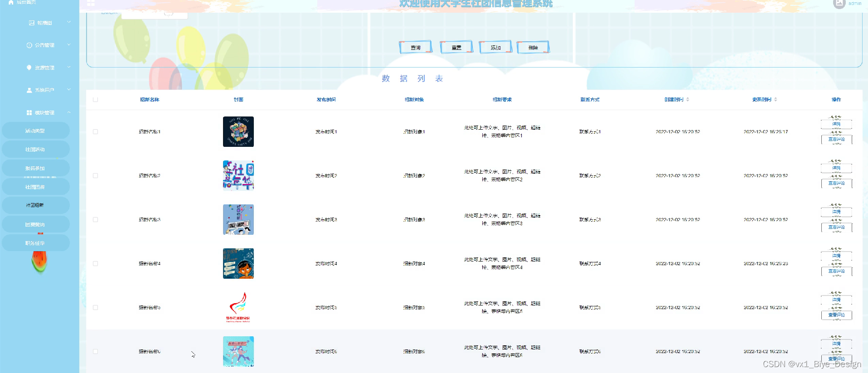The height and width of the screenshot is (373, 868).
Task: Open 详情 for row 招新名称5
Action: pyautogui.click(x=836, y=300)
